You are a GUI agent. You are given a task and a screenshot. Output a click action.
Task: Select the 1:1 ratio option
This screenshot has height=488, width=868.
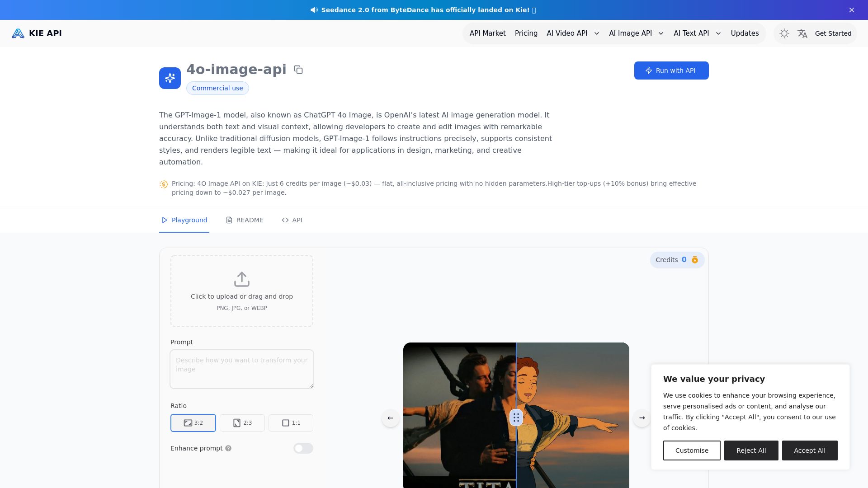pos(291,423)
